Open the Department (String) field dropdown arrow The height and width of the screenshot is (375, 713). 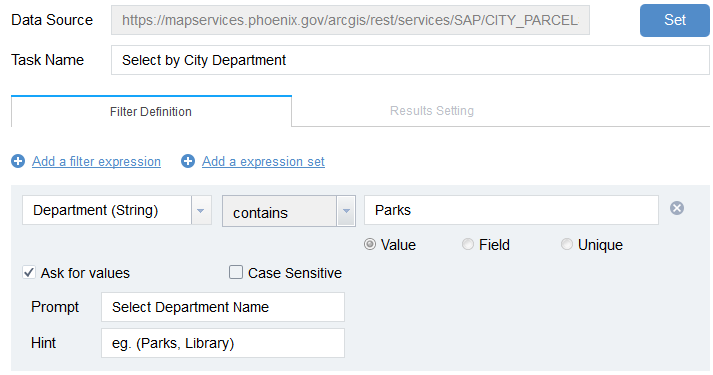[x=201, y=210]
